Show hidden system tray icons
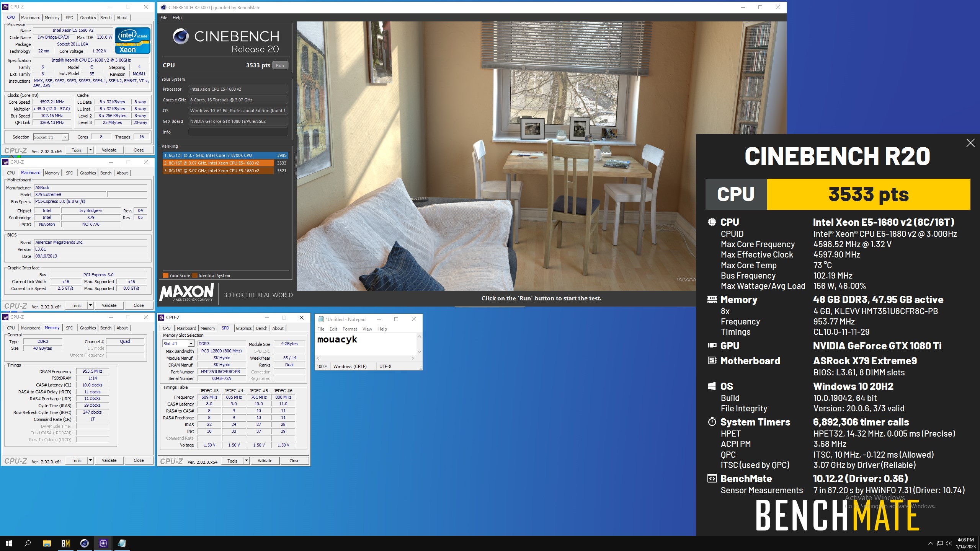 (x=931, y=543)
